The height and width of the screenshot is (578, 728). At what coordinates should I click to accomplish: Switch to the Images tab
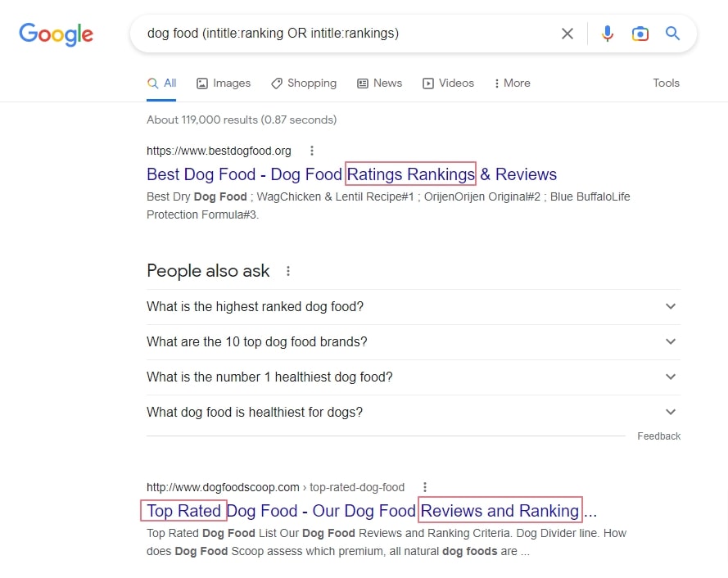tap(224, 84)
